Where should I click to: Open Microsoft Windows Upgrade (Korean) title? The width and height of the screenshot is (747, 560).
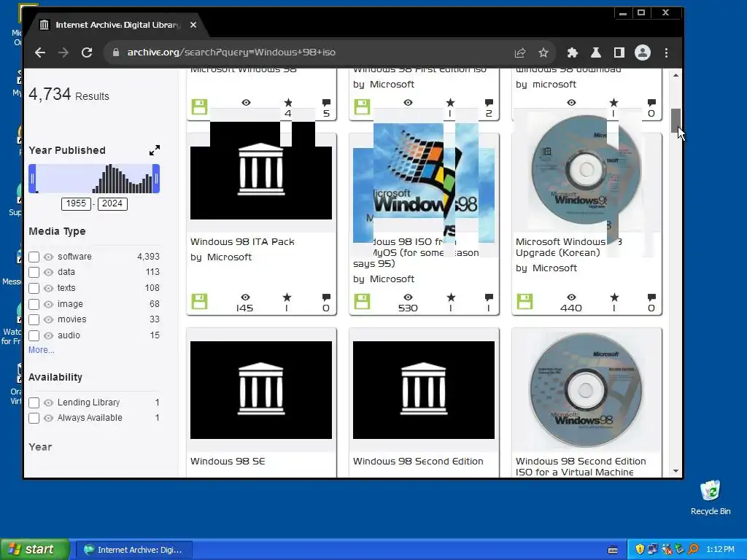(x=569, y=247)
